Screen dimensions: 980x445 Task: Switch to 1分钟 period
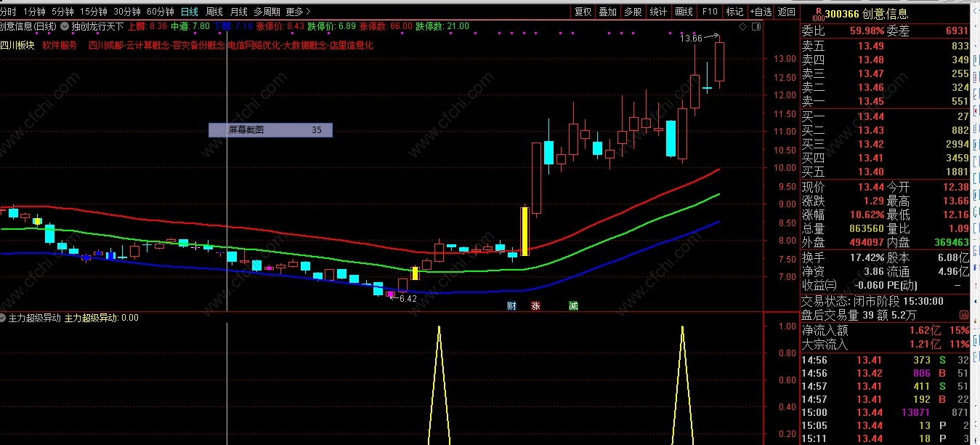pos(34,12)
